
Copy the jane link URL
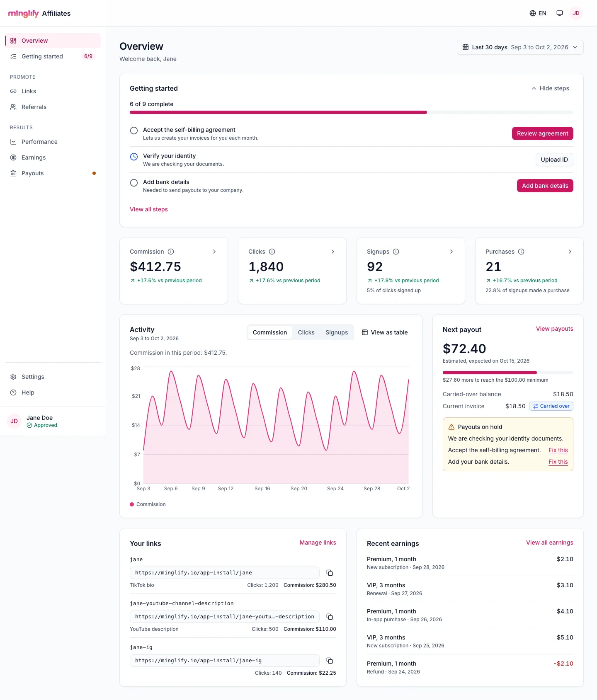click(x=330, y=573)
